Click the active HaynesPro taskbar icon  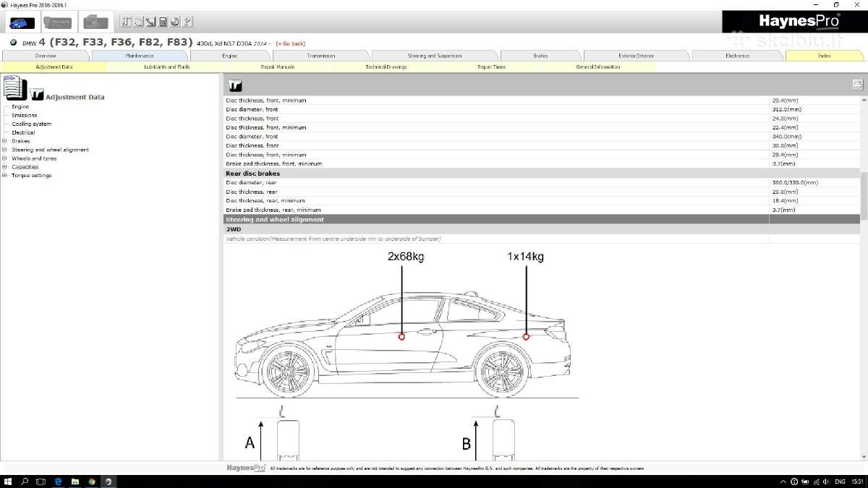click(x=109, y=481)
